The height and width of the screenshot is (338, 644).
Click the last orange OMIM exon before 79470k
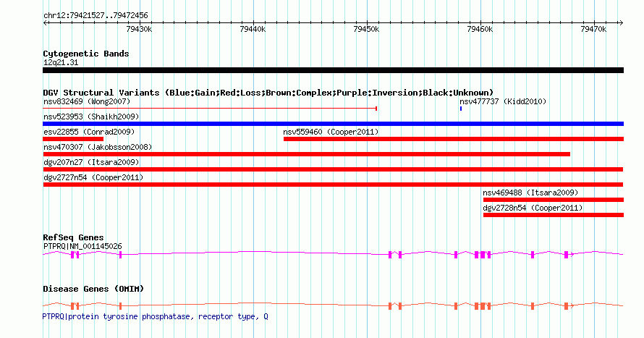[566, 306]
